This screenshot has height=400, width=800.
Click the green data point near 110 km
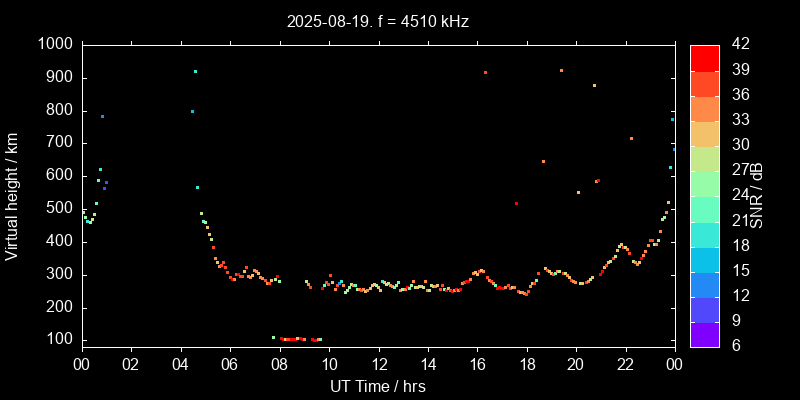tap(273, 337)
